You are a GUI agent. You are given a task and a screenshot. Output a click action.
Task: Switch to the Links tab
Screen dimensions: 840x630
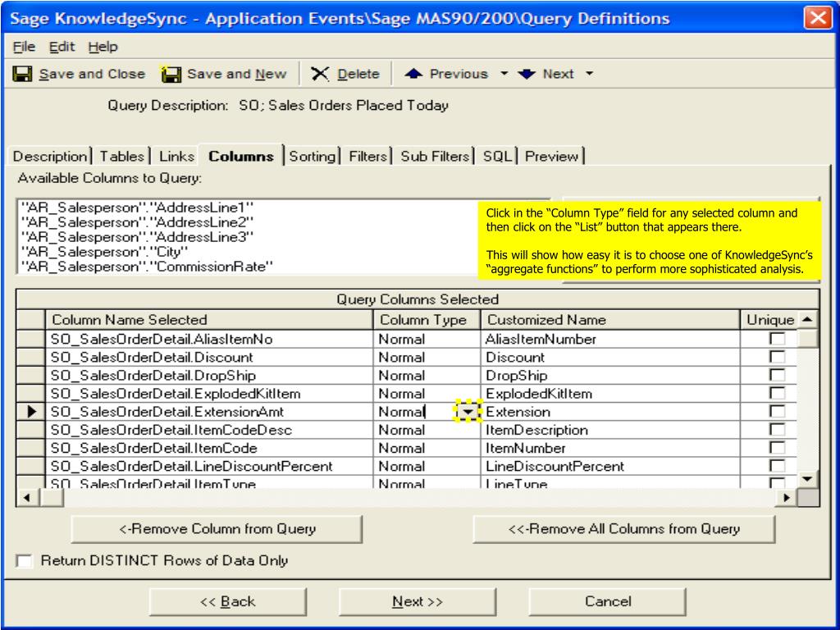tap(176, 157)
